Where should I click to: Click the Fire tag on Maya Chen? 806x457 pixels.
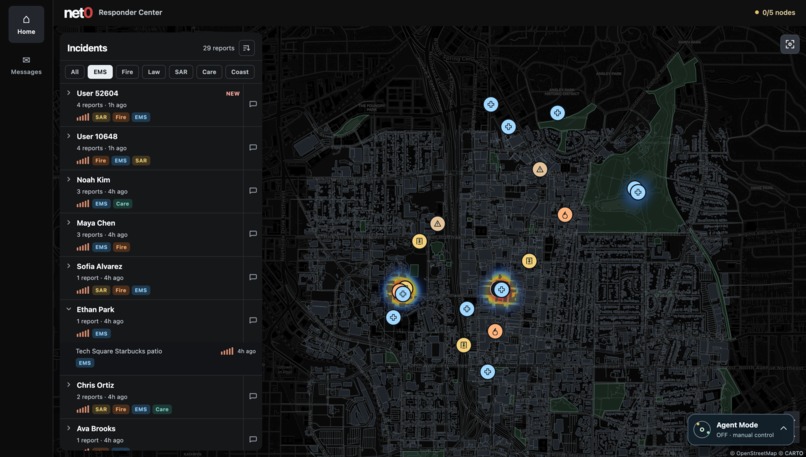click(x=121, y=247)
